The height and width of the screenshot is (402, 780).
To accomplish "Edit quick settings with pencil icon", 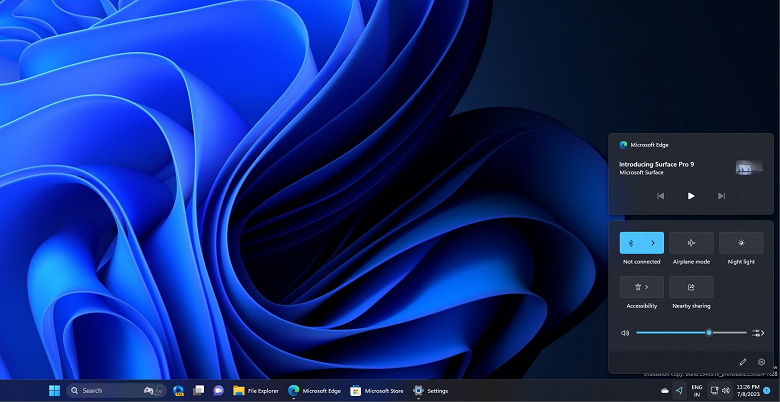I will [743, 361].
